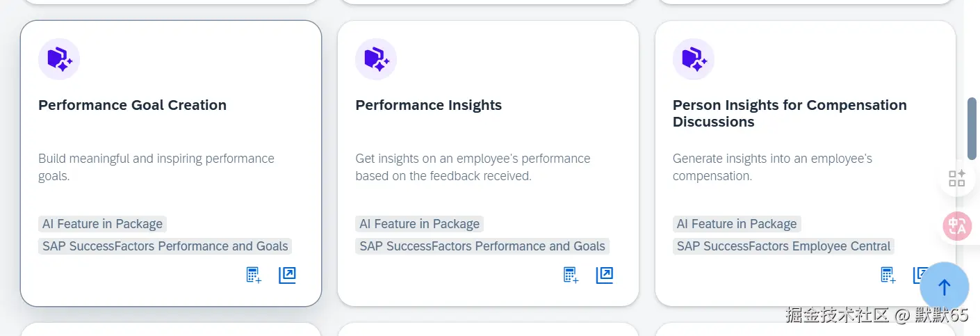Click the page vertical scrollbar thumb
Viewport: 980px width, 336px height.
[x=972, y=129]
